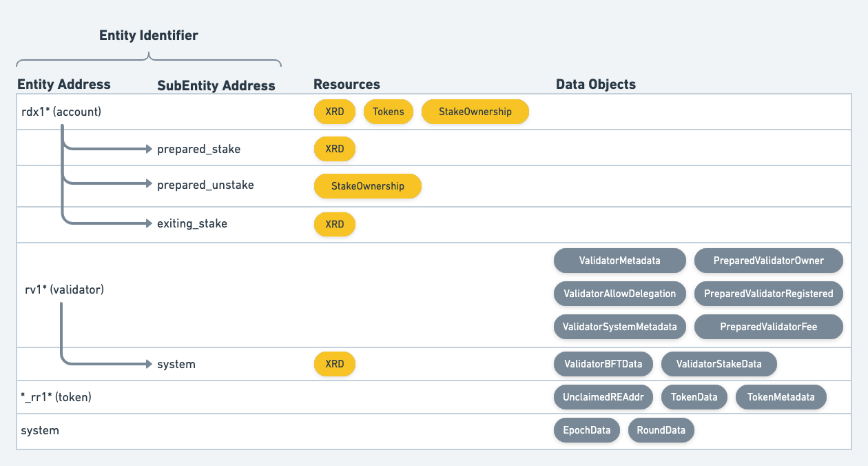Click the EpochData pill

point(586,430)
